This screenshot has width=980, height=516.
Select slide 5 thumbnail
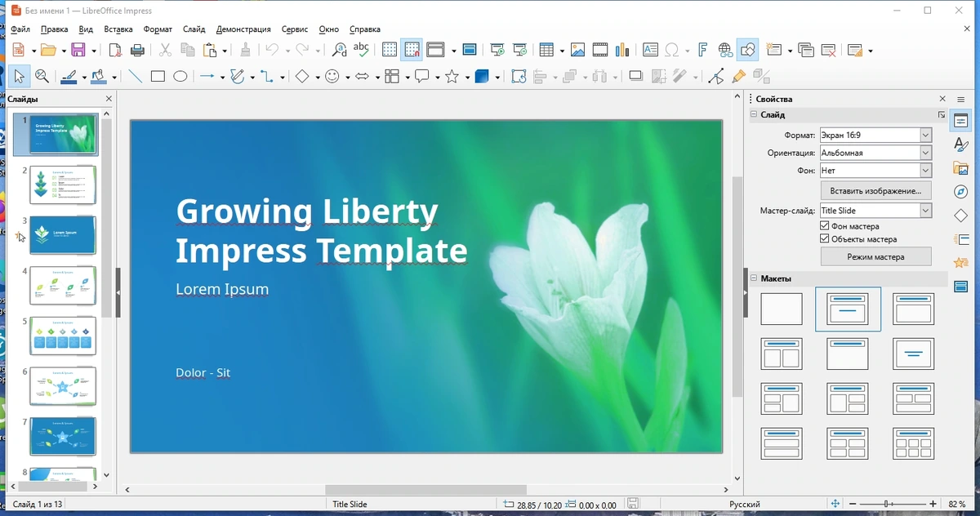63,336
